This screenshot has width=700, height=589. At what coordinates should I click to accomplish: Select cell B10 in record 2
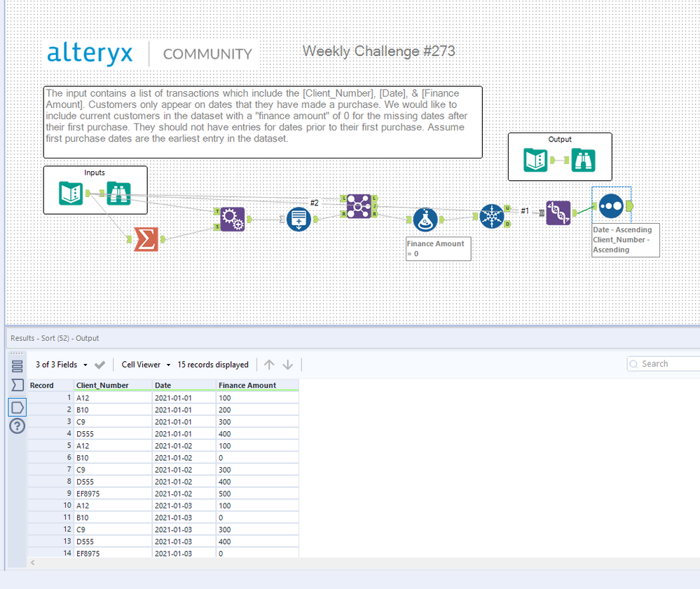113,409
